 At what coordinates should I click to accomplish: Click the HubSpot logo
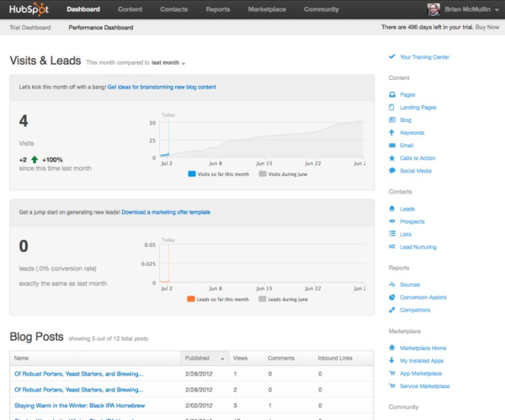[x=29, y=9]
